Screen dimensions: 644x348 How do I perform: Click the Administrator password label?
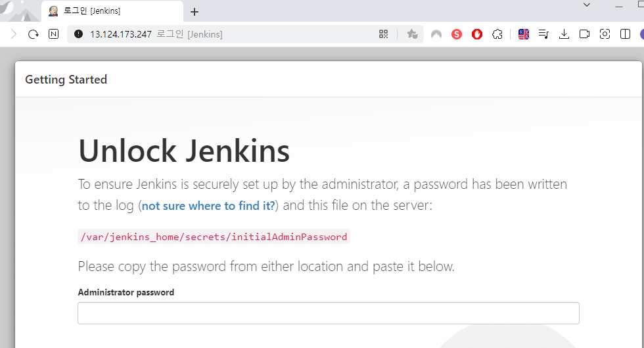(126, 292)
